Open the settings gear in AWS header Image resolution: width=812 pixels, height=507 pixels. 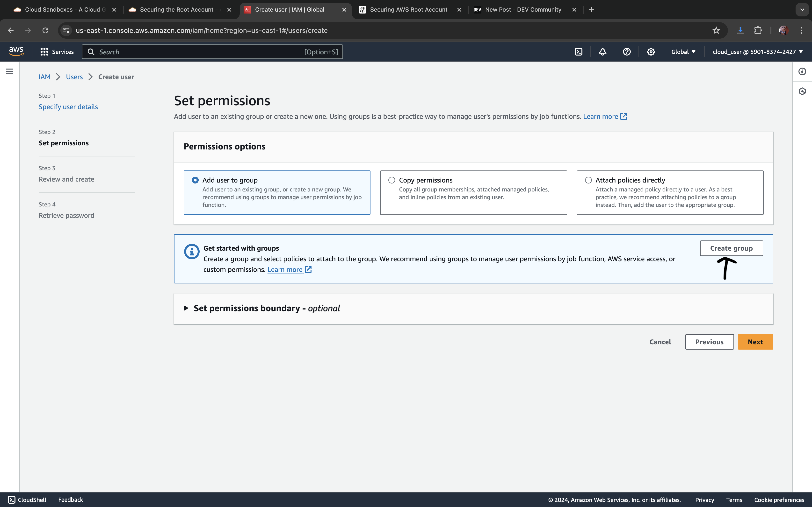click(651, 52)
